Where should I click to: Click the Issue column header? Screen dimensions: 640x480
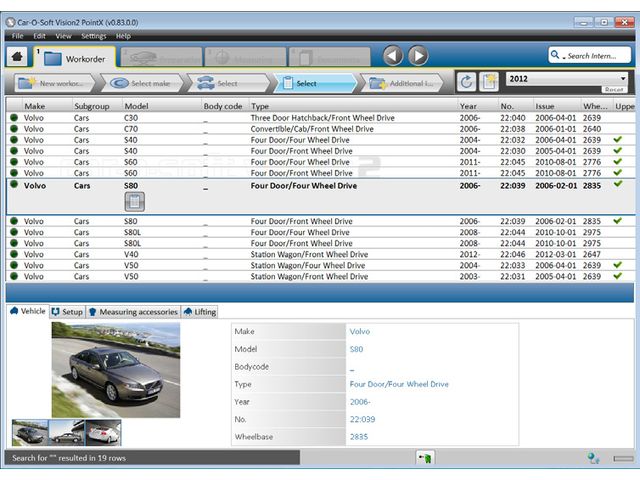pyautogui.click(x=557, y=106)
